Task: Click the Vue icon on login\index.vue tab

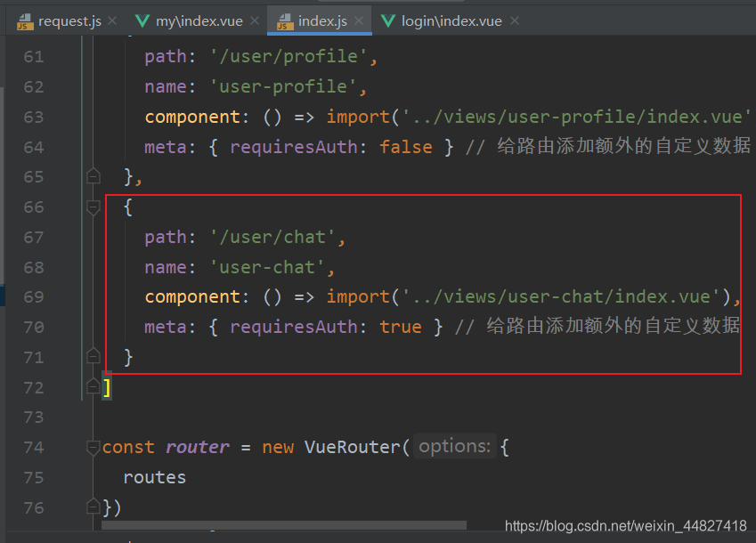Action: click(388, 21)
